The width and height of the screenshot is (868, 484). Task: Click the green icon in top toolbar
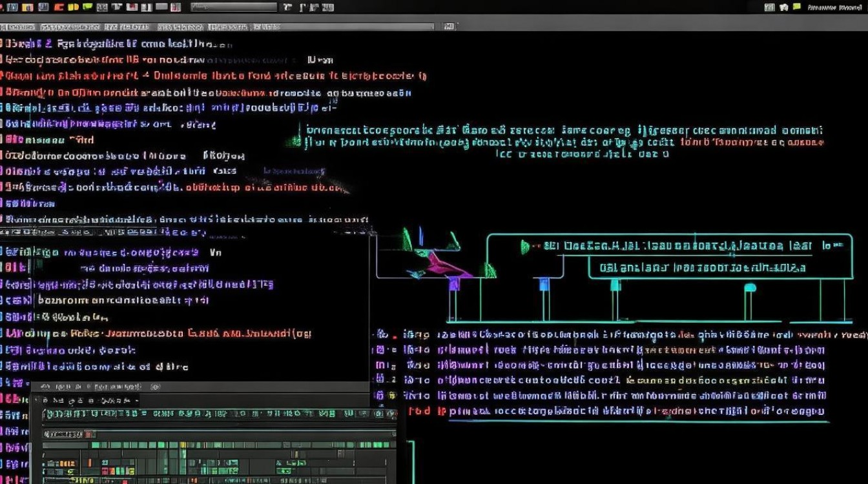click(87, 6)
